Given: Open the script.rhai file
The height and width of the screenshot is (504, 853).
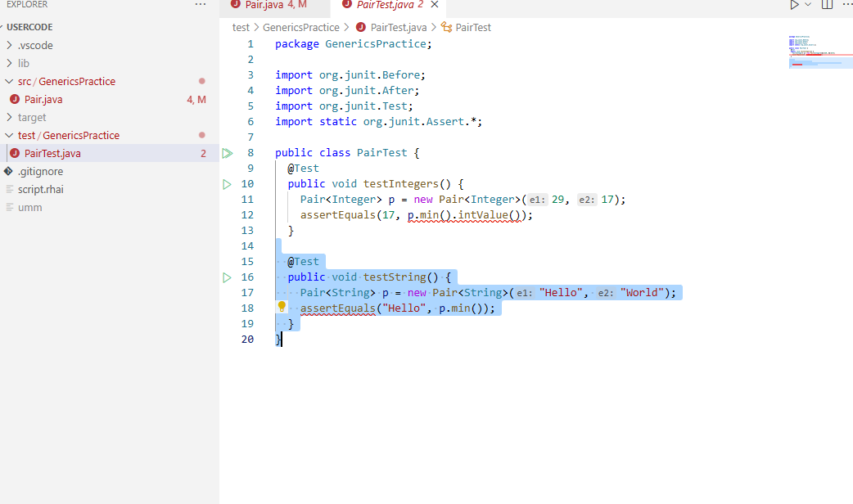Looking at the screenshot, I should (41, 189).
